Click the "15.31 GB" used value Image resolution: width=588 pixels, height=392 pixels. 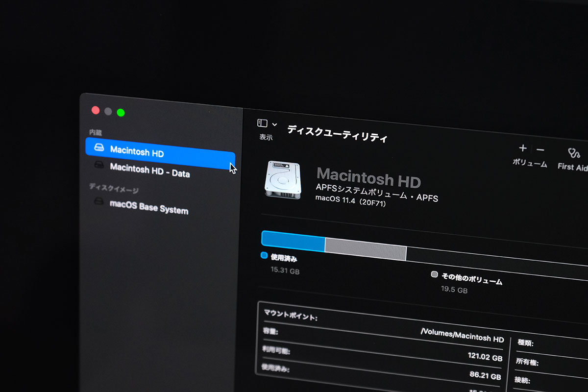pyautogui.click(x=285, y=270)
